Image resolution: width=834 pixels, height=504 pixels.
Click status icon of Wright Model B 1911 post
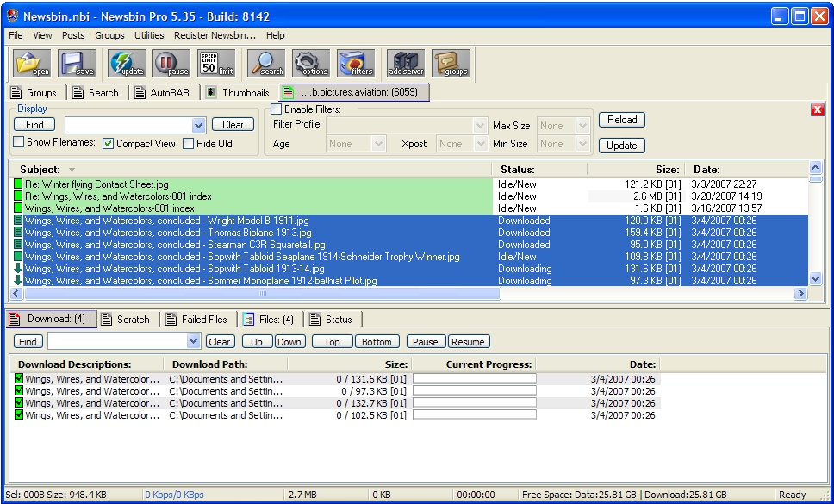tap(17, 220)
